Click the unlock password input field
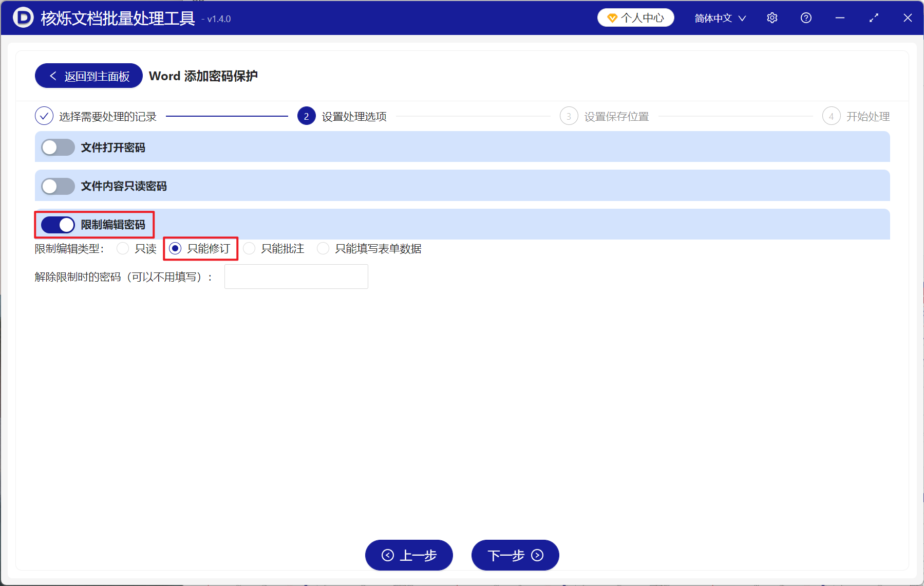The height and width of the screenshot is (586, 924). click(x=296, y=277)
